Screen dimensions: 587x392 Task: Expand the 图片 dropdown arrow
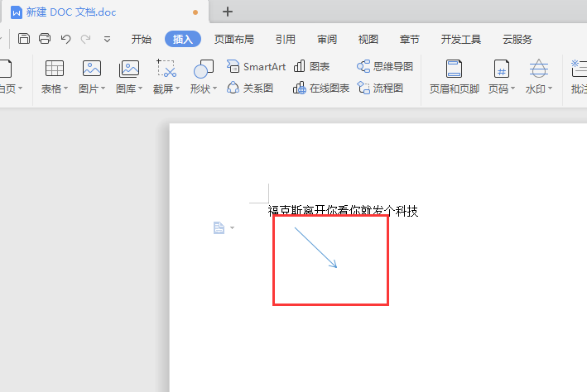point(103,88)
